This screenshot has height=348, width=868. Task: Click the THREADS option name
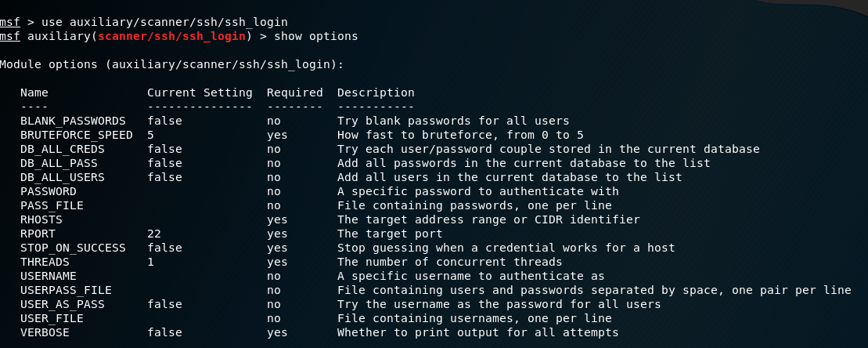tap(45, 262)
